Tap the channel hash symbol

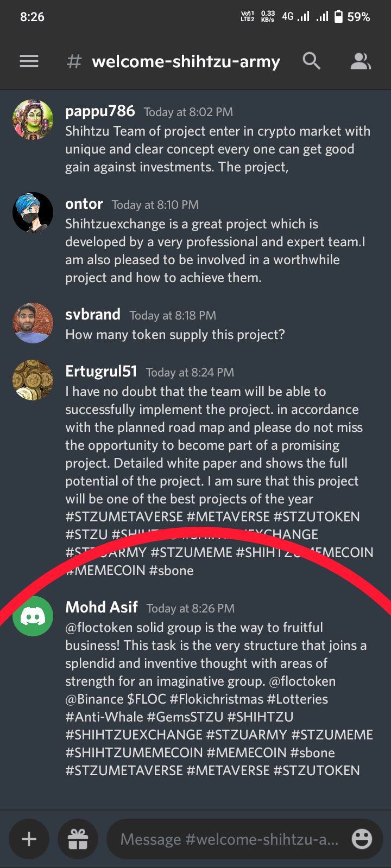click(74, 62)
